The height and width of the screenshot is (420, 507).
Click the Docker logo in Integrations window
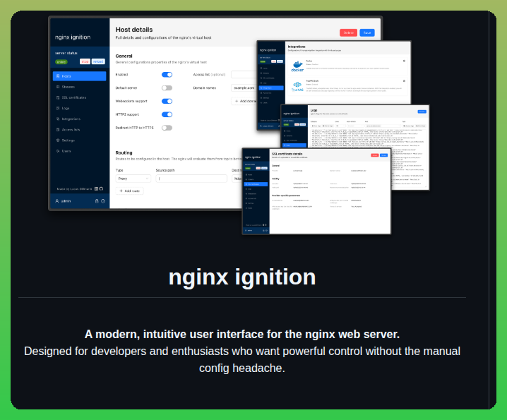297,66
